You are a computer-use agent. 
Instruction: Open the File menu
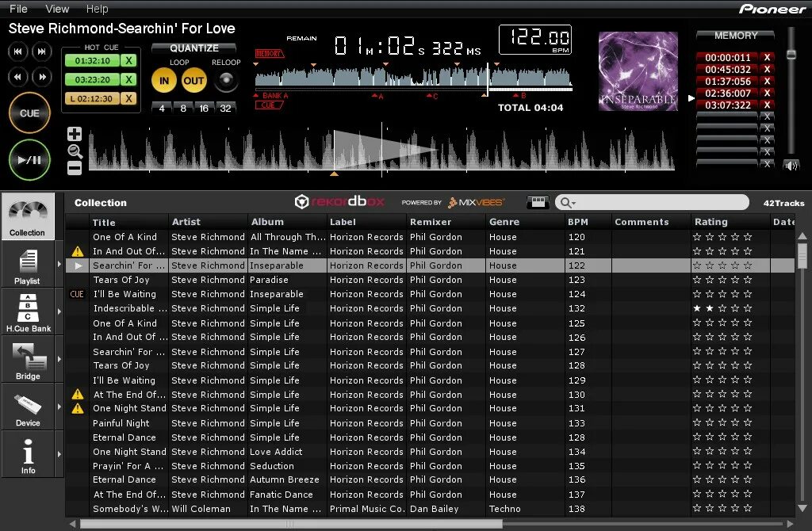point(19,9)
